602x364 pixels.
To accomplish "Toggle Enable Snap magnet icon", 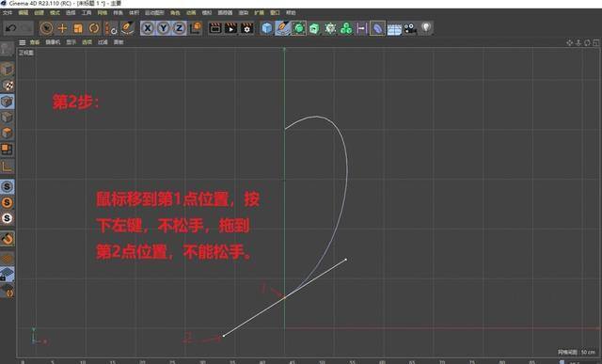I will (x=7, y=239).
